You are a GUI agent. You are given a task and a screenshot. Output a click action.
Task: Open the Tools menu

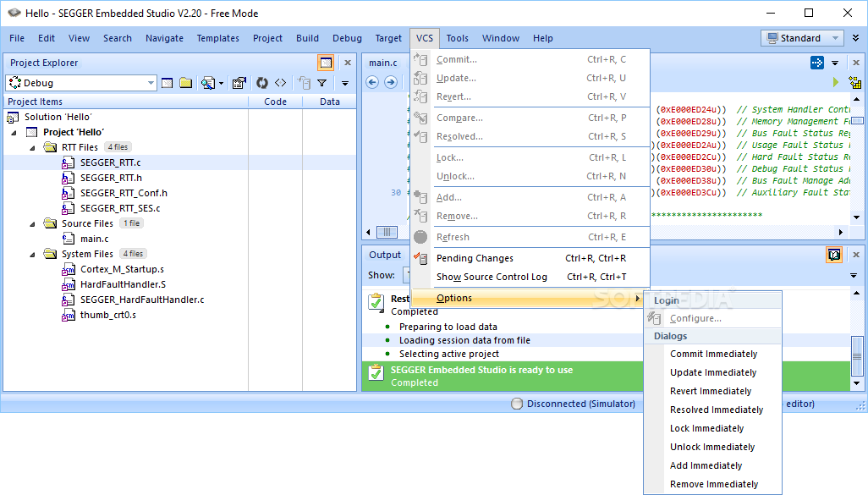[x=457, y=38]
